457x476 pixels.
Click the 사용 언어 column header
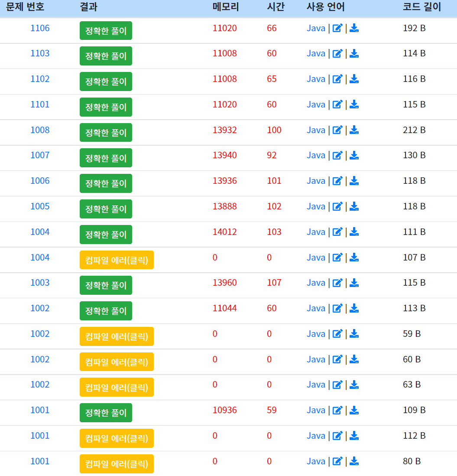click(x=326, y=7)
